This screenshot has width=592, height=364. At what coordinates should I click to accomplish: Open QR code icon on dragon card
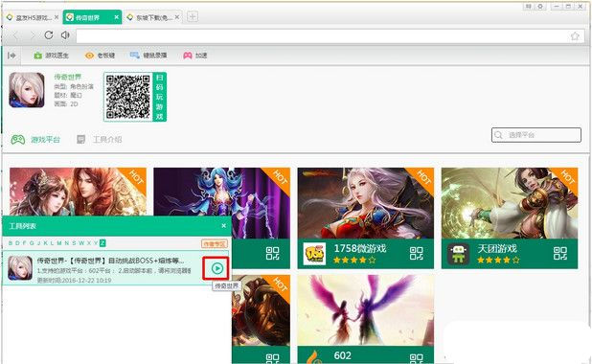(x=273, y=358)
